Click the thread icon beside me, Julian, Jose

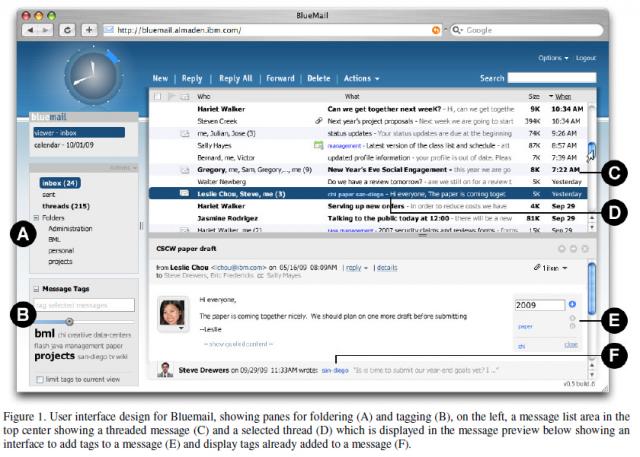pyautogui.click(x=185, y=133)
